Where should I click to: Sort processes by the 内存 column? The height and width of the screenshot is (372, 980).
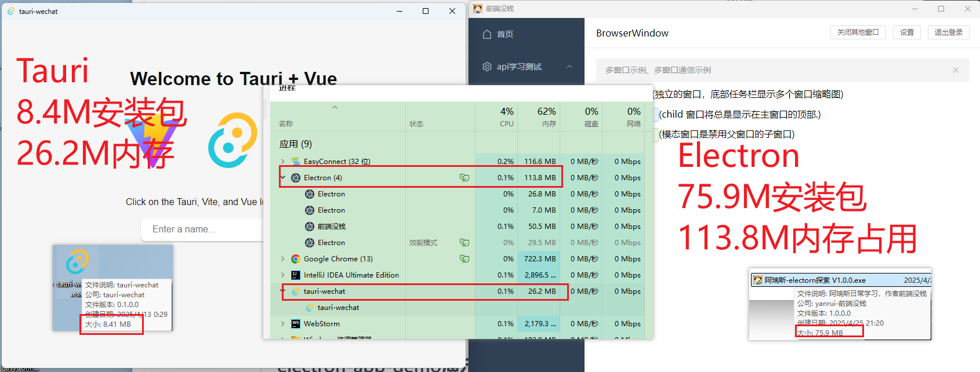click(539, 116)
